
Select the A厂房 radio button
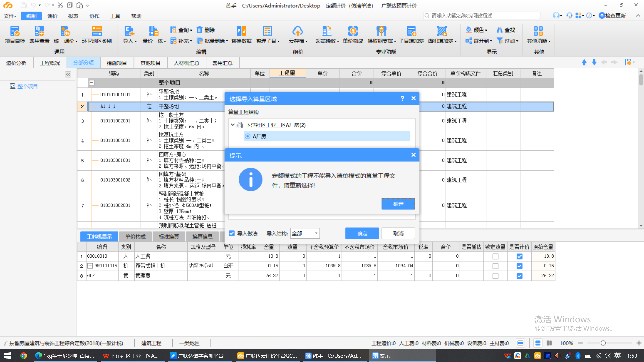coord(248,136)
